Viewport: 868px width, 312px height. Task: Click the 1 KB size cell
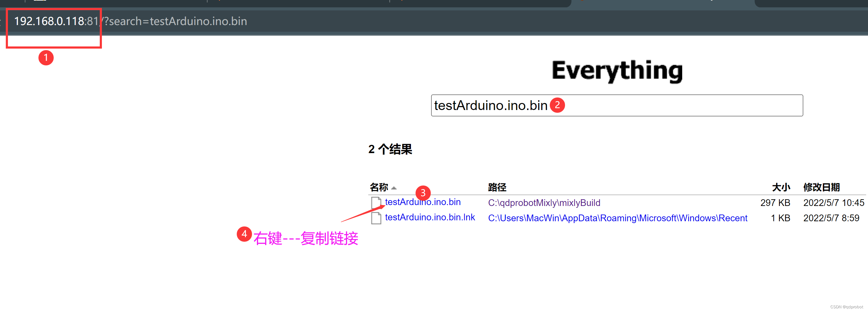click(x=780, y=218)
